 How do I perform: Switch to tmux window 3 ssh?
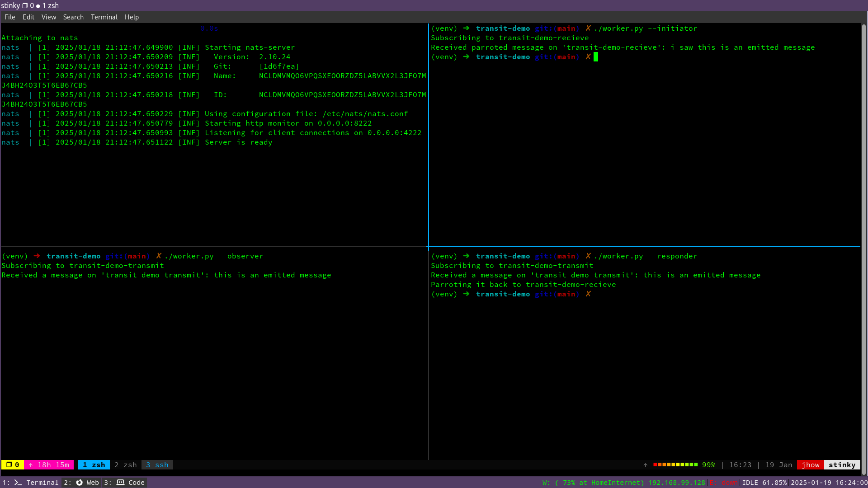[157, 465]
